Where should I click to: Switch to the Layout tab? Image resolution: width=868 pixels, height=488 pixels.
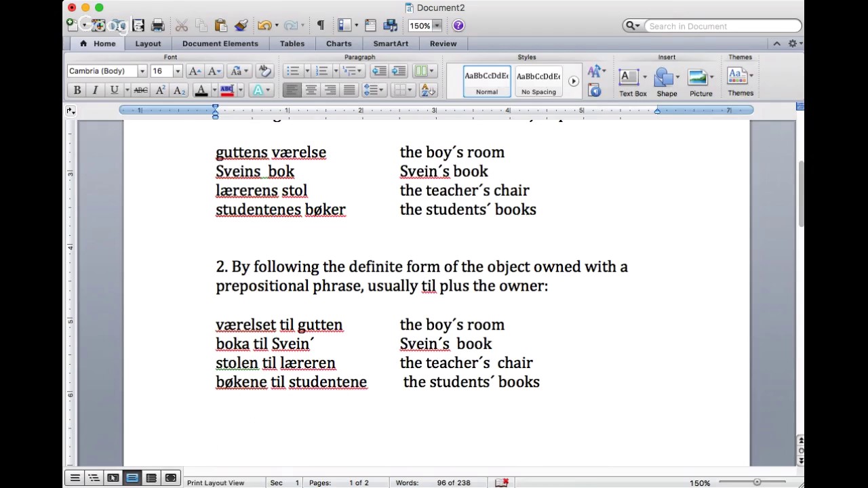click(148, 43)
